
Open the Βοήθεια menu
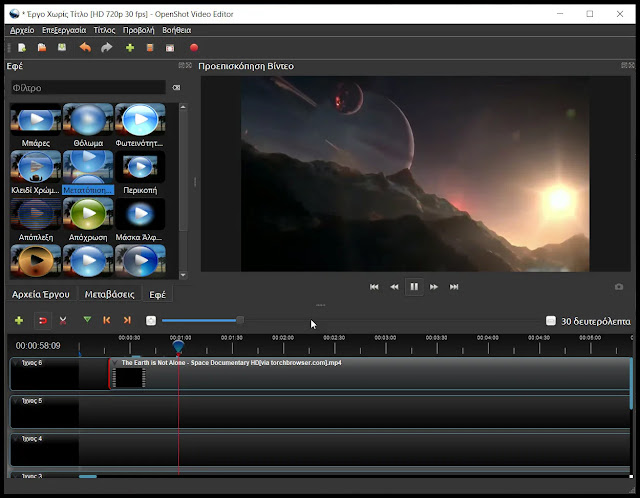pyautogui.click(x=177, y=30)
